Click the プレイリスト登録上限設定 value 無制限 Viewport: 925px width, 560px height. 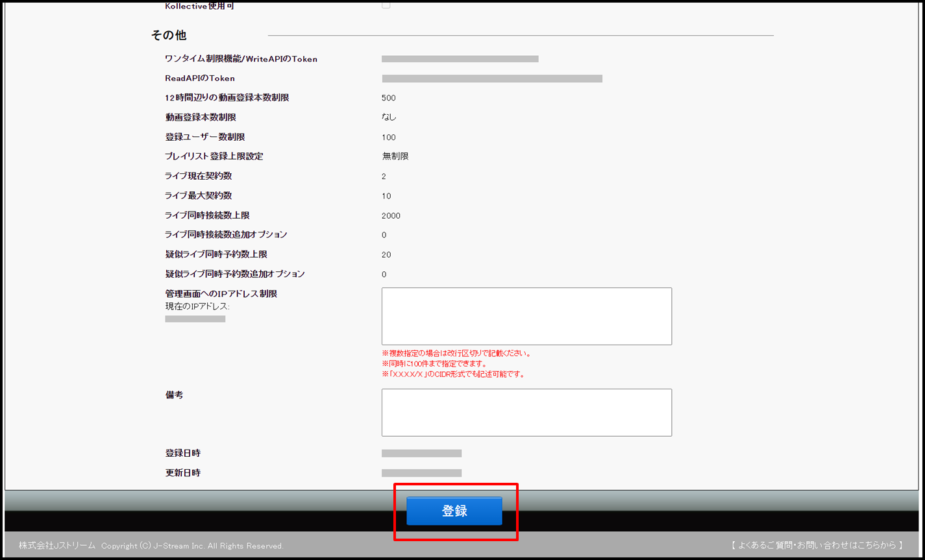point(395,156)
